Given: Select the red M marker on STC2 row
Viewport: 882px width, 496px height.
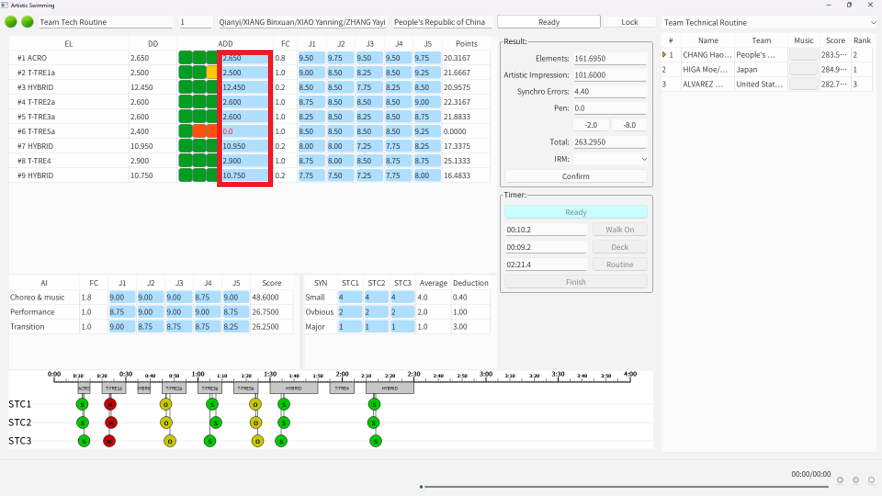Looking at the screenshot, I should click(111, 422).
